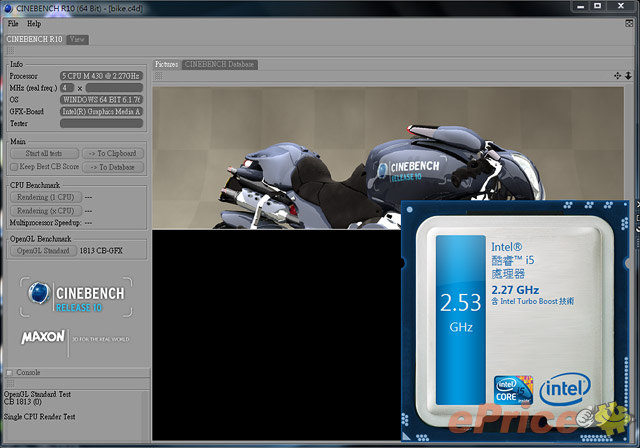640x448 pixels.
Task: Switch to the CINEBENCH R10 tab
Action: (34, 39)
